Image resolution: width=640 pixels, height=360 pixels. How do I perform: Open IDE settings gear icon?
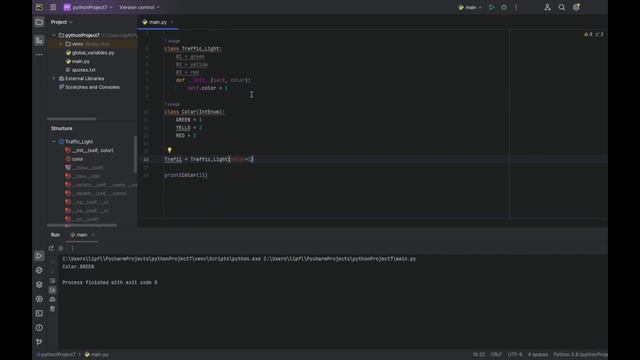[x=576, y=7]
